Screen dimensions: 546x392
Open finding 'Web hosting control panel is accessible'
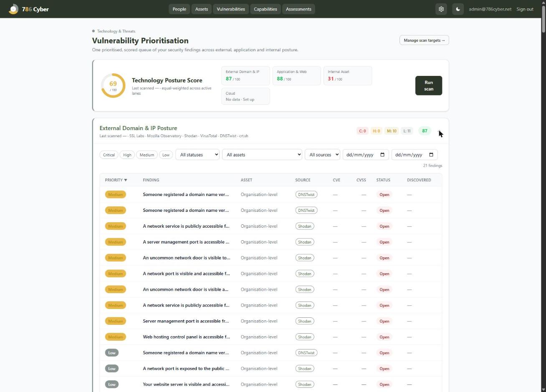point(187,337)
